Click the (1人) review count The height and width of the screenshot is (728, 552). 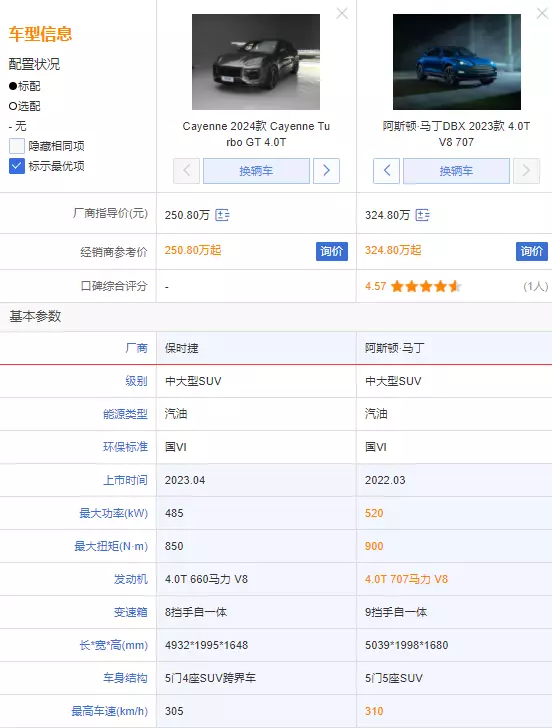(x=536, y=286)
